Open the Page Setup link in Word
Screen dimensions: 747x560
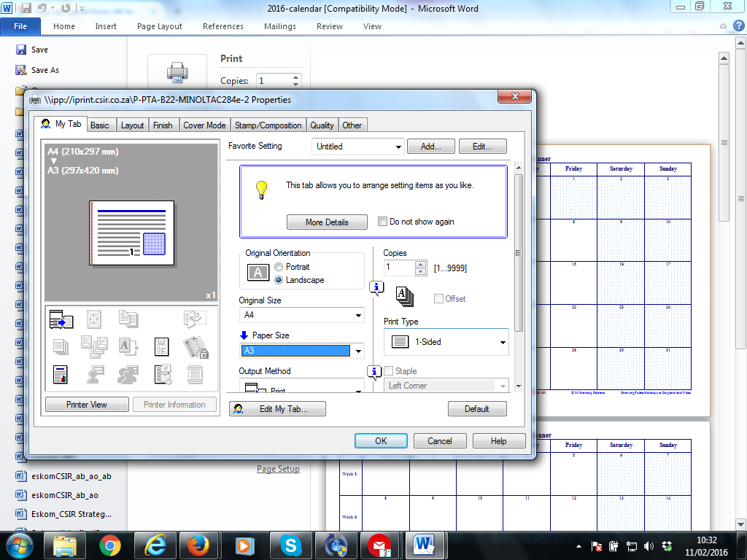click(x=278, y=469)
